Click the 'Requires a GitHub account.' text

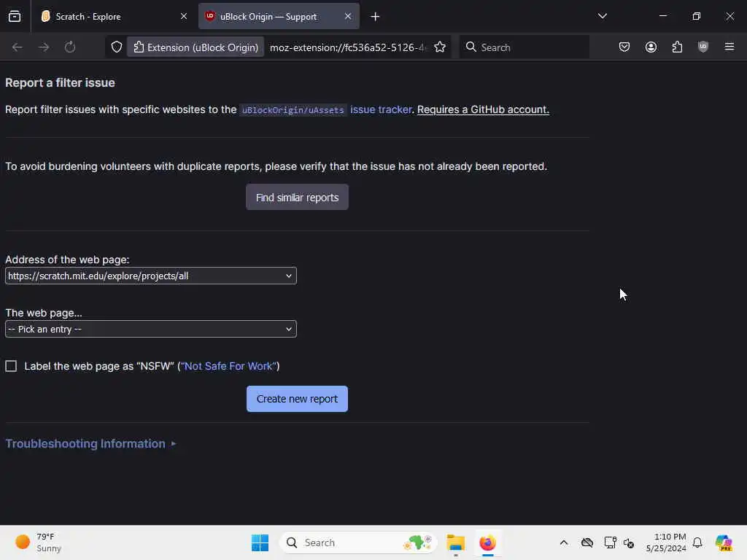pyautogui.click(x=483, y=109)
